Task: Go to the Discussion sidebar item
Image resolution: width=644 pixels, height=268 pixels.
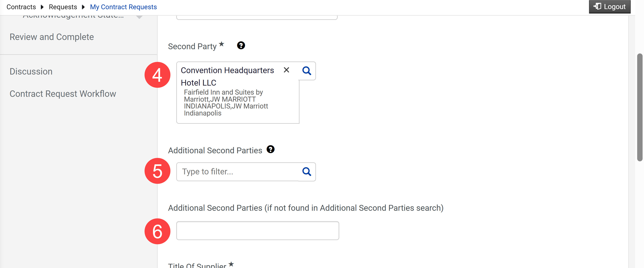Action: click(31, 71)
